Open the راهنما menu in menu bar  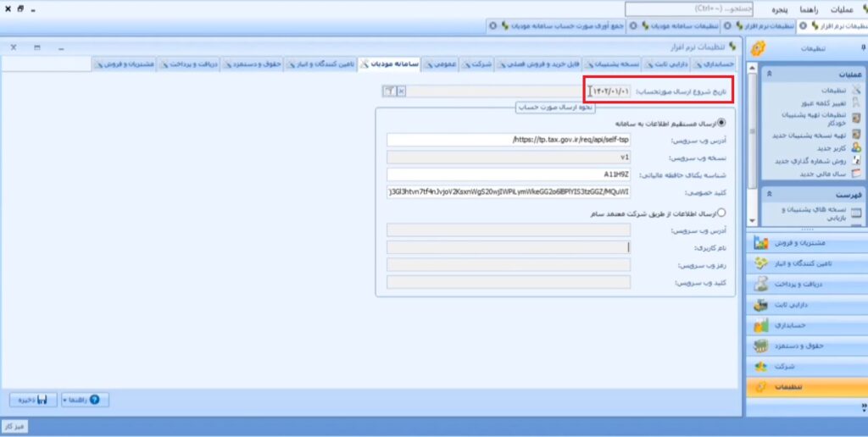(810, 10)
